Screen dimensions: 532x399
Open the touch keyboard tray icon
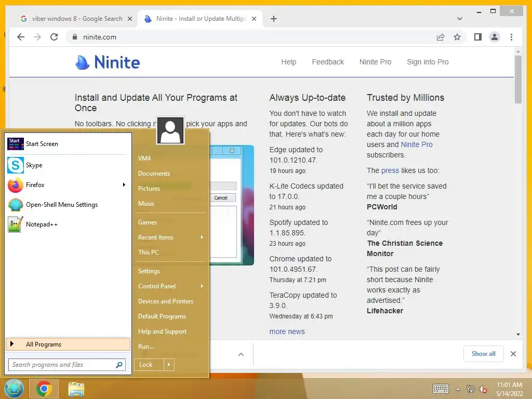point(441,389)
